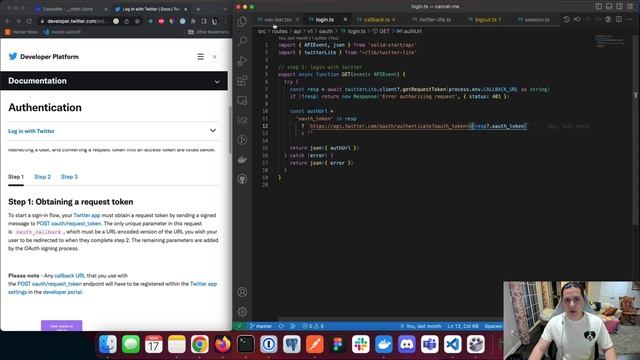Select the Step 1 tab
Viewport: 640px width, 360px height.
(16, 177)
